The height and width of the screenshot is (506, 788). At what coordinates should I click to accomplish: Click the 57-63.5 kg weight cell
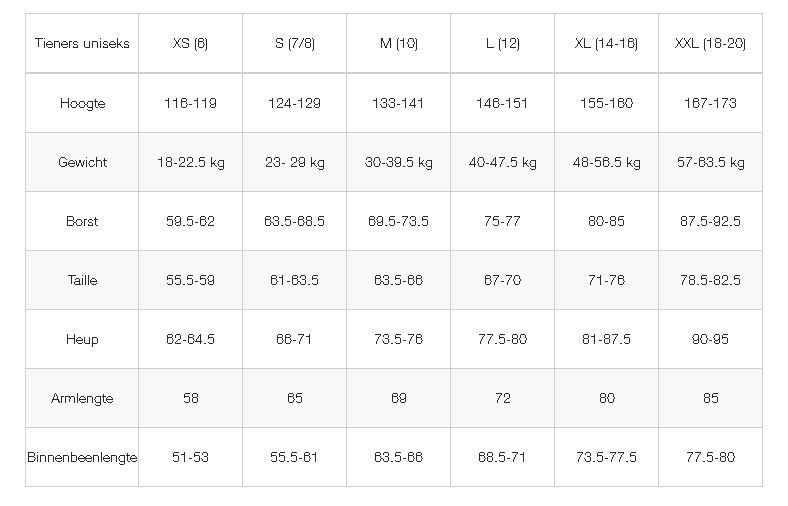click(711, 162)
